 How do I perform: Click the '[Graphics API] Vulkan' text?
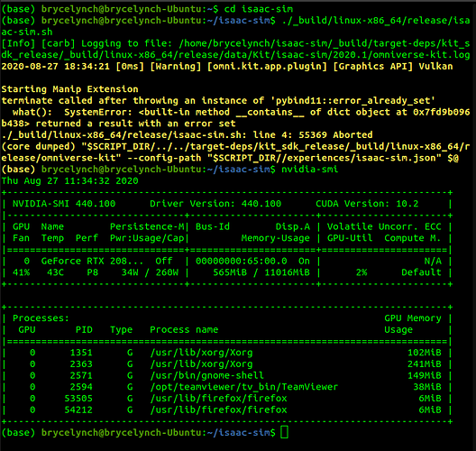coord(393,66)
